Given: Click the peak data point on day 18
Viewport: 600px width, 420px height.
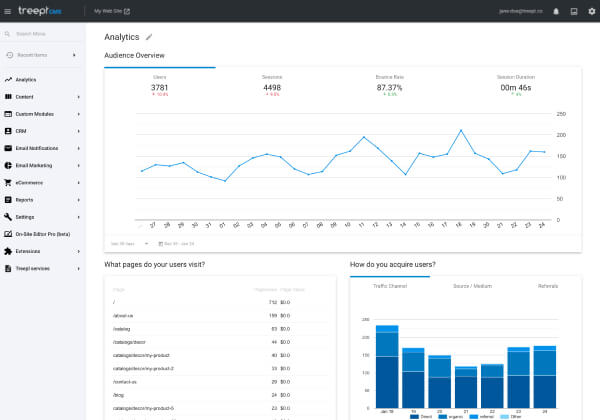Looking at the screenshot, I should click(x=461, y=130).
